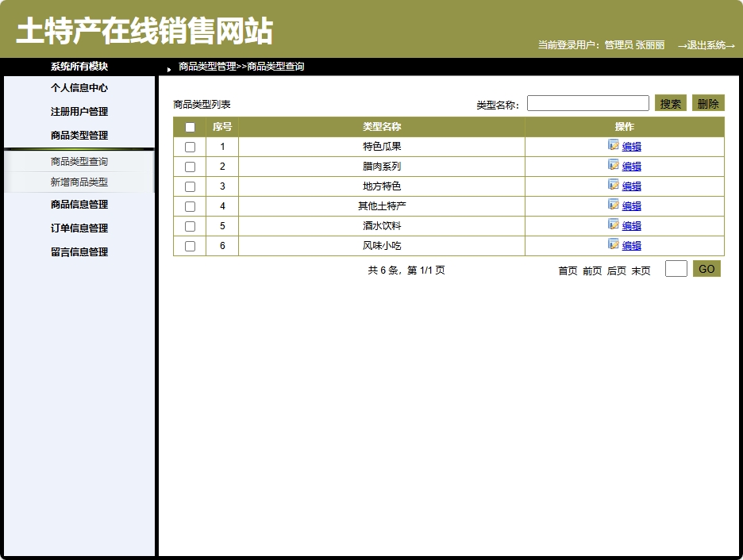
Task: Click the edit icon for 特色瓜果 row
Action: click(613, 146)
